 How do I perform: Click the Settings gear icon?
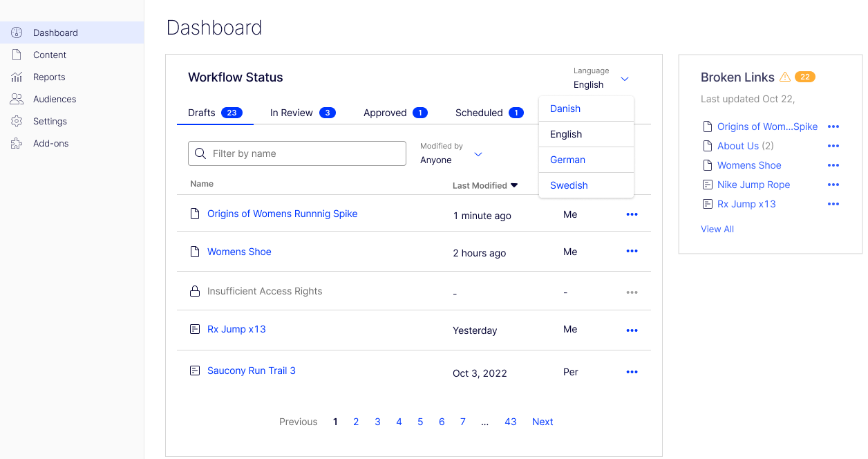coord(17,121)
